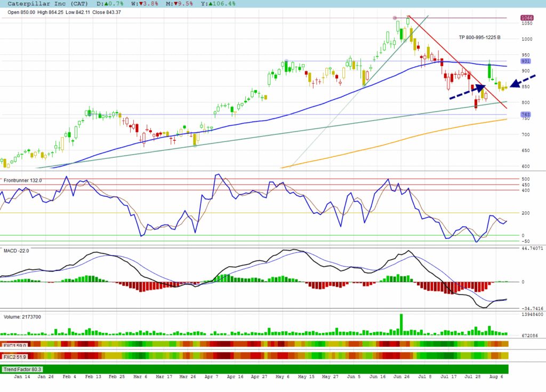546x392 pixels.
Task: Click the Jul 28 date label
Action: (472, 377)
